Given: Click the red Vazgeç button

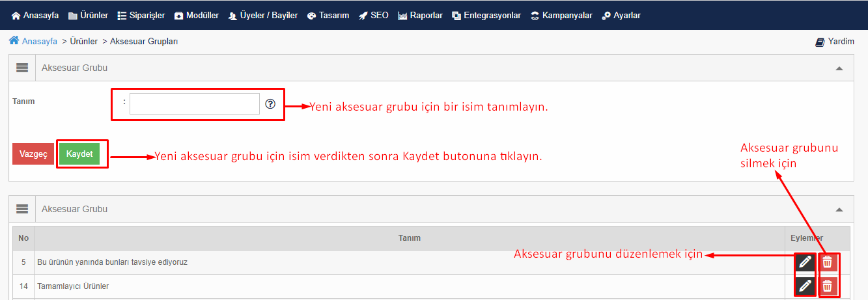Looking at the screenshot, I should coord(33,154).
